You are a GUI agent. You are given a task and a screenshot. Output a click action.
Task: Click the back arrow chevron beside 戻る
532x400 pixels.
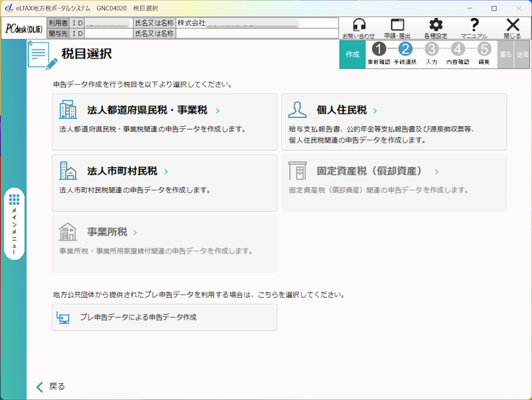click(40, 387)
